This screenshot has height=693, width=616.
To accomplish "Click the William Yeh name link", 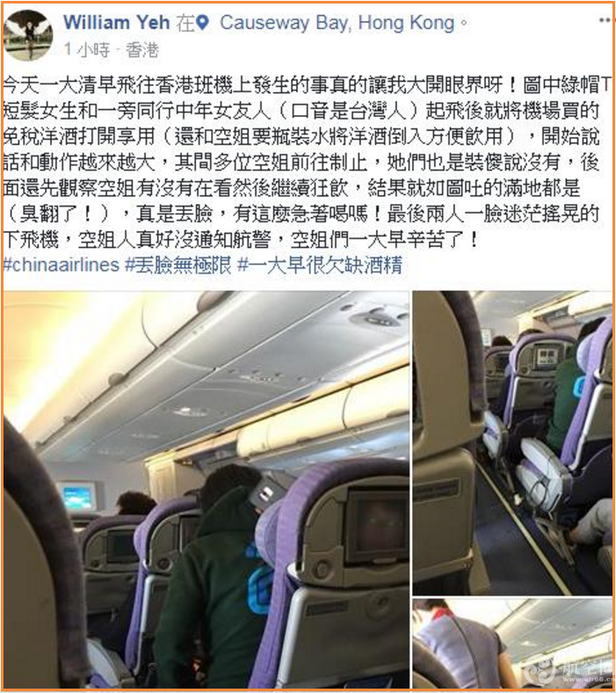I will click(x=117, y=23).
